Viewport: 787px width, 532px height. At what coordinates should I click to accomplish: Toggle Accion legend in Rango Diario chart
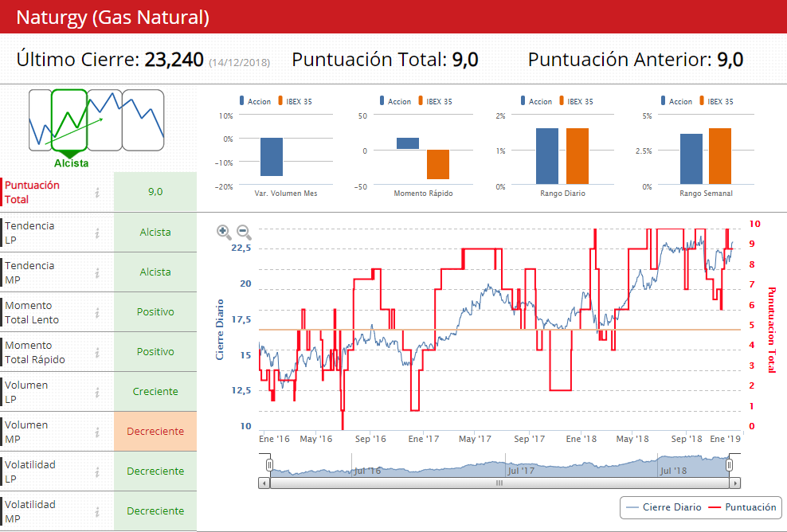pos(536,101)
